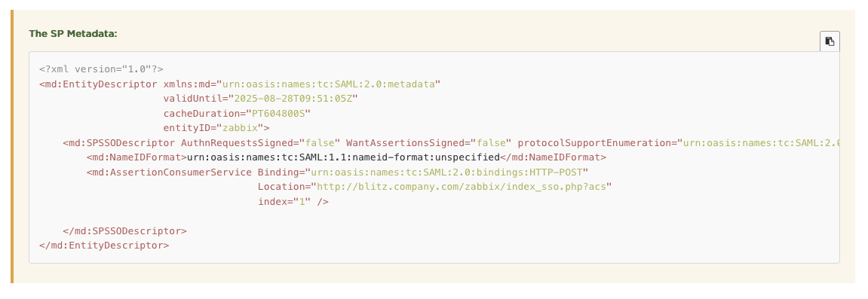
Task: Click the md:SPSSODescriptor opening tag
Action: 119,143
